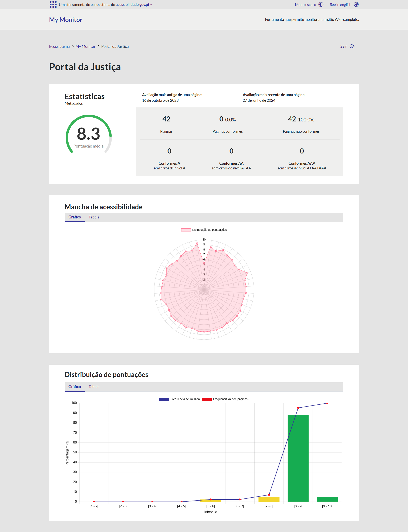Image resolution: width=408 pixels, height=532 pixels.
Task: Click the yellow [7 - 8[ bar
Action: pyautogui.click(x=269, y=499)
